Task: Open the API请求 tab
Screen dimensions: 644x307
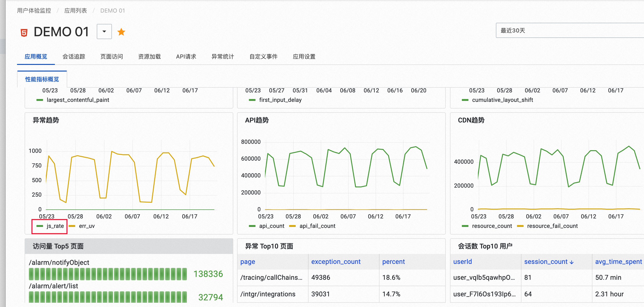Action: (186, 57)
